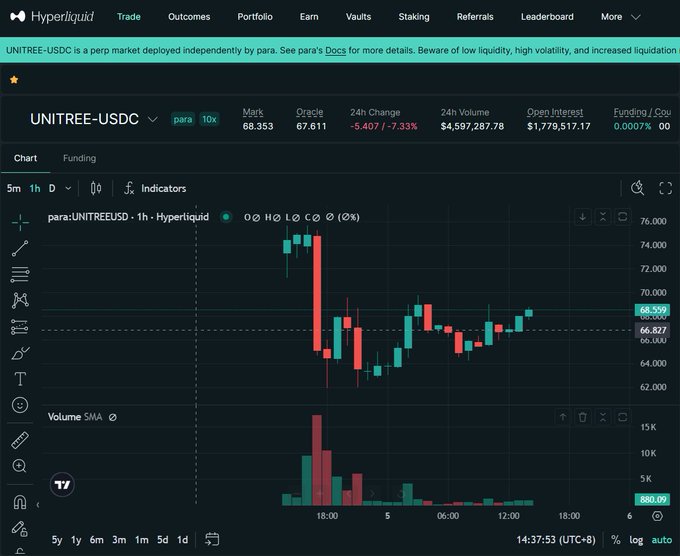Set chart range to 5y
Viewport: 680px width, 556px height.
(57, 540)
